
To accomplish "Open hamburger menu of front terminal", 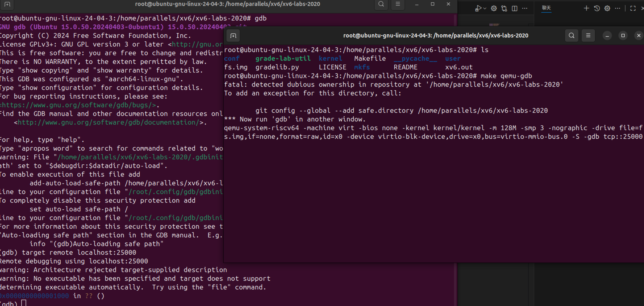I will pos(588,36).
